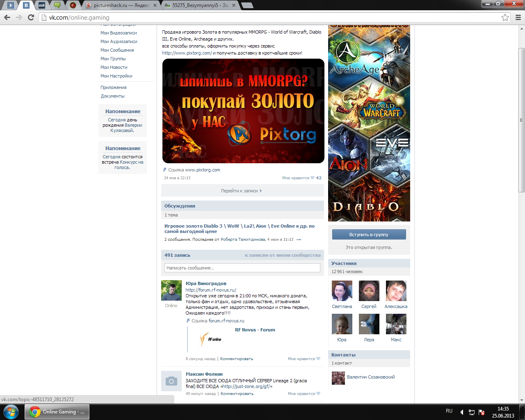Screen dimensions: 525x420
Task: Switch to the pinned video player tab
Action: [x=11, y=5]
